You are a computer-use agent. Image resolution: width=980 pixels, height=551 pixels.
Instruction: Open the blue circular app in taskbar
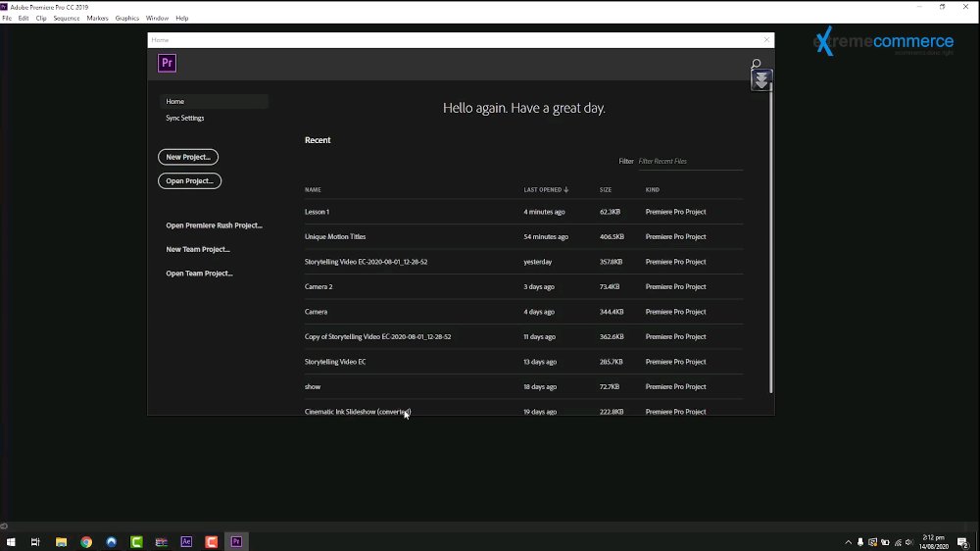coord(112,542)
